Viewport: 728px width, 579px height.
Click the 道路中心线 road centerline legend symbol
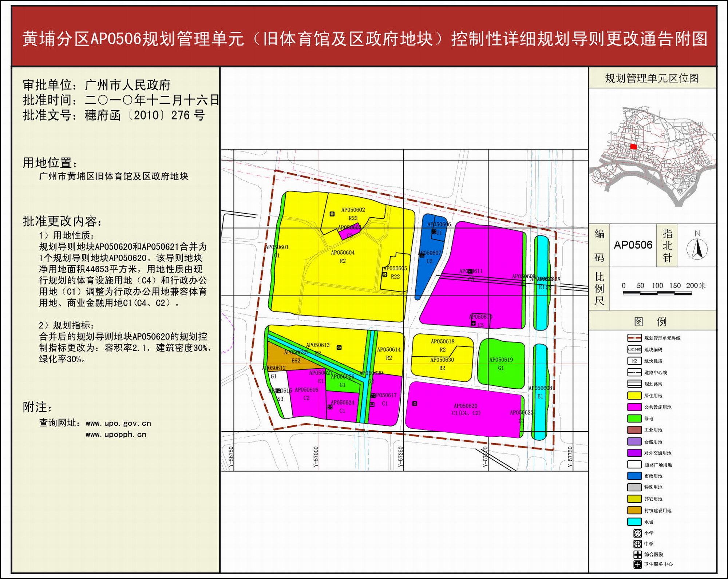pyautogui.click(x=634, y=372)
